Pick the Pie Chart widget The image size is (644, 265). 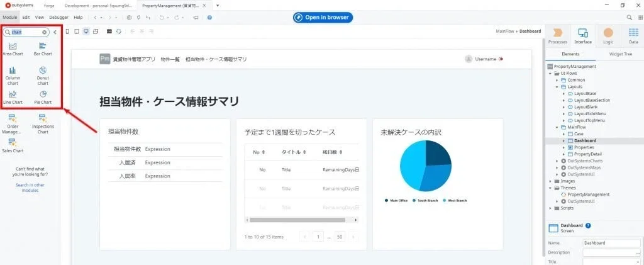coord(42,98)
